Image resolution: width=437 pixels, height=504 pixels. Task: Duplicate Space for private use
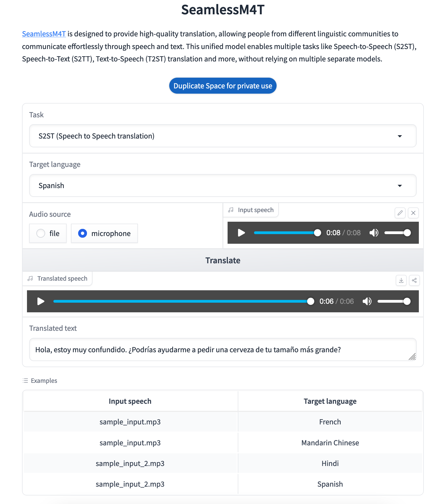(223, 86)
